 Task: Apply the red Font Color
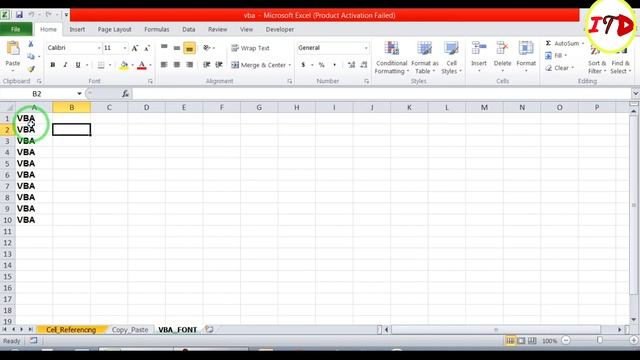(x=142, y=65)
